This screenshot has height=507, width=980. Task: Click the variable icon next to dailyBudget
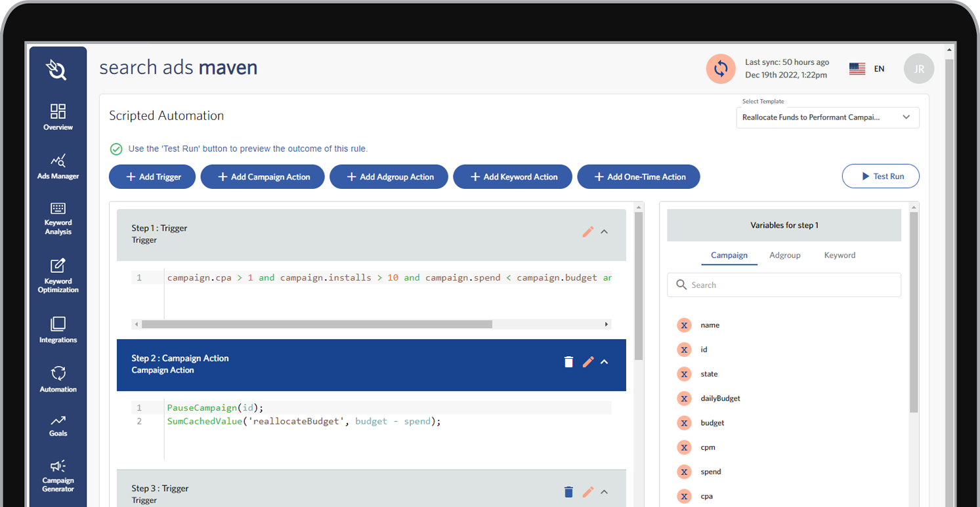pos(684,398)
